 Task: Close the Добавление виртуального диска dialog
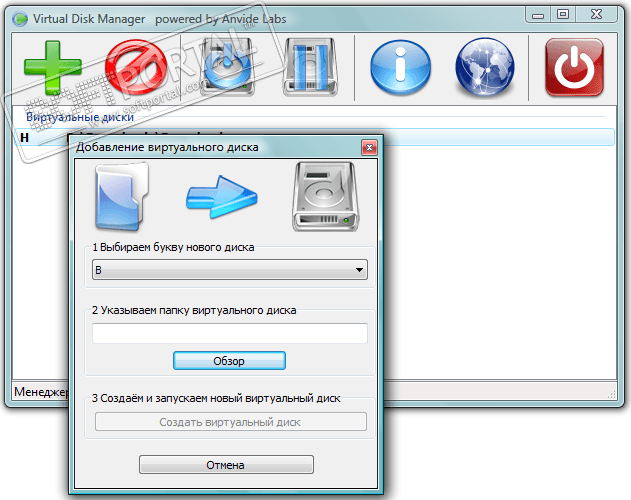click(369, 148)
